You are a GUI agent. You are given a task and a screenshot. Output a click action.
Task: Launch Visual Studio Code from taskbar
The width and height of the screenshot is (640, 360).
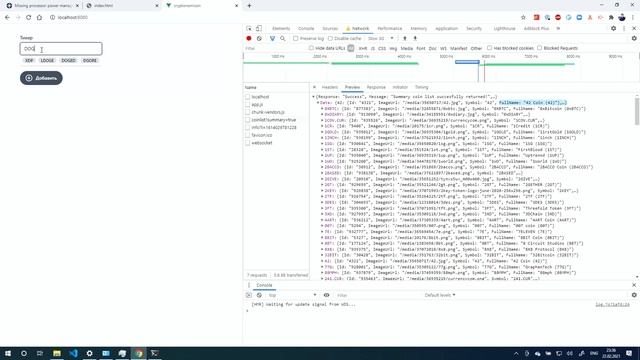point(73,353)
